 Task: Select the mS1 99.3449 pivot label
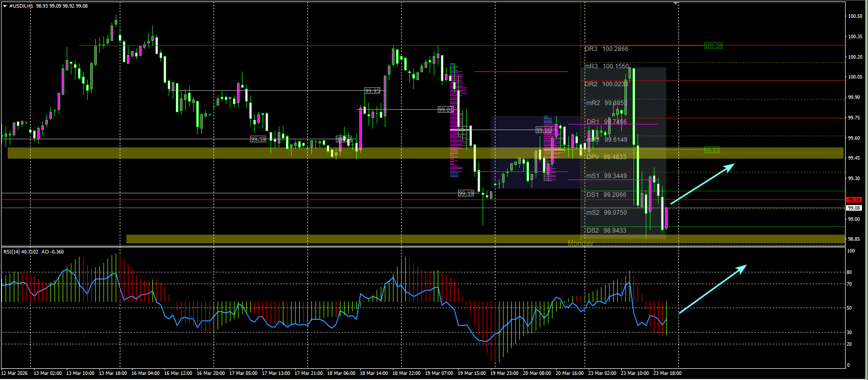coord(607,176)
